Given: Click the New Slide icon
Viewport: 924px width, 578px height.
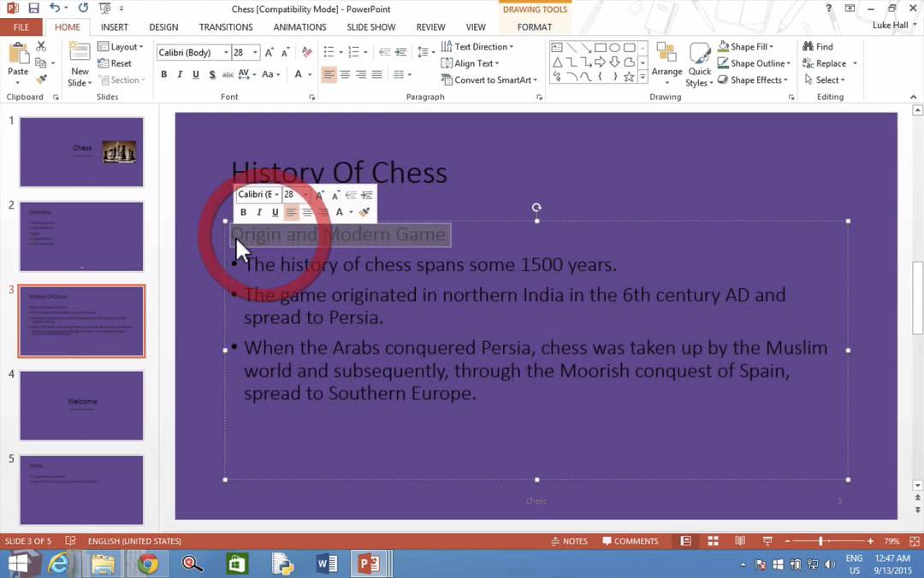Looking at the screenshot, I should coord(80,52).
